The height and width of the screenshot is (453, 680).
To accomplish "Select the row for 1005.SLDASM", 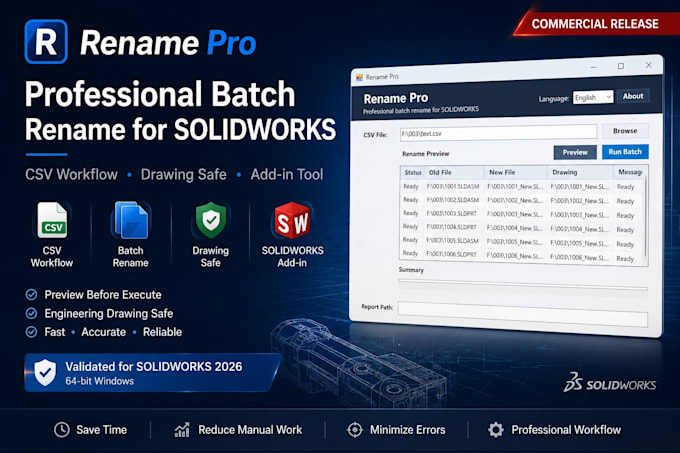I will pyautogui.click(x=522, y=241).
